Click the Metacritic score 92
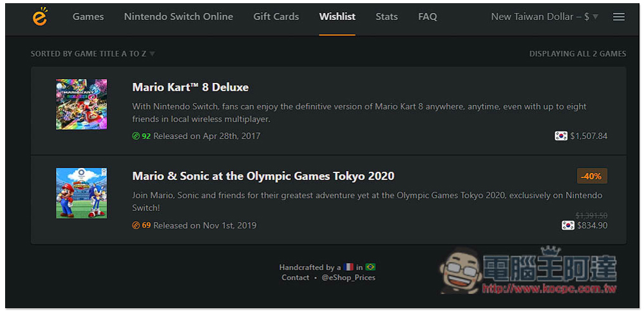The image size is (644, 312). 146,136
